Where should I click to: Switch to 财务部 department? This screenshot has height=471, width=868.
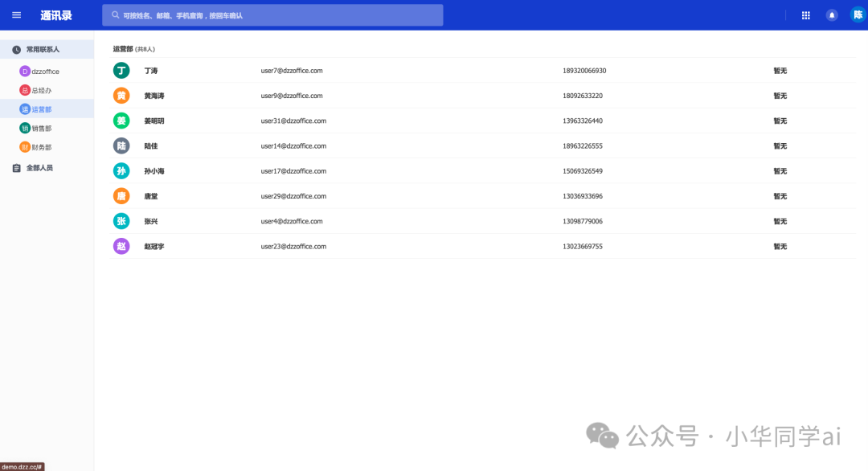tap(41, 147)
